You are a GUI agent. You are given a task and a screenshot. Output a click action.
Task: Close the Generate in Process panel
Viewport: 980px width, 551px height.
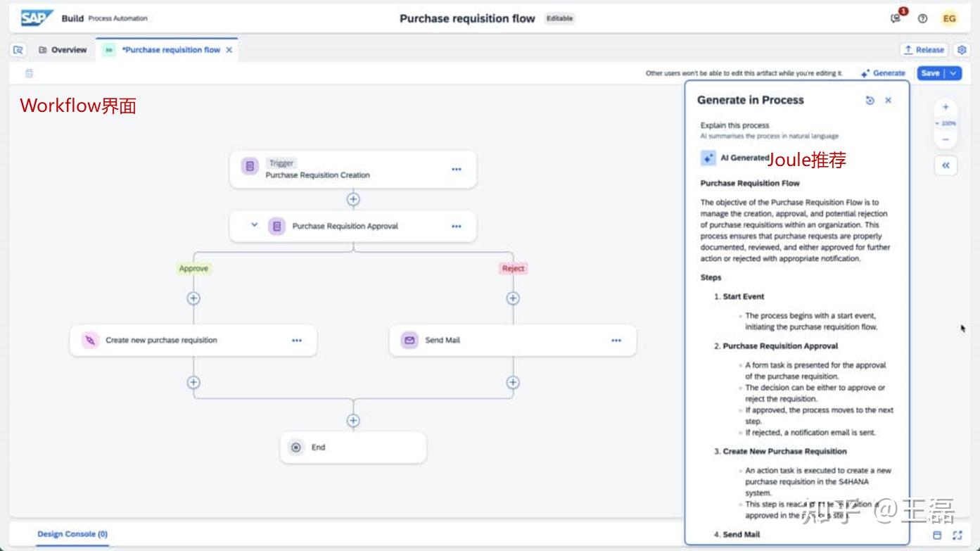pos(889,101)
